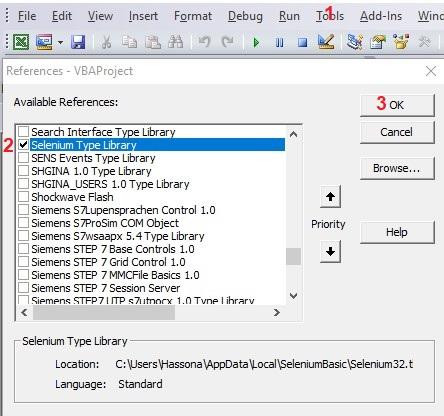The width and height of the screenshot is (444, 416).
Task: Save the project with the floppy icon
Action: tap(78, 42)
